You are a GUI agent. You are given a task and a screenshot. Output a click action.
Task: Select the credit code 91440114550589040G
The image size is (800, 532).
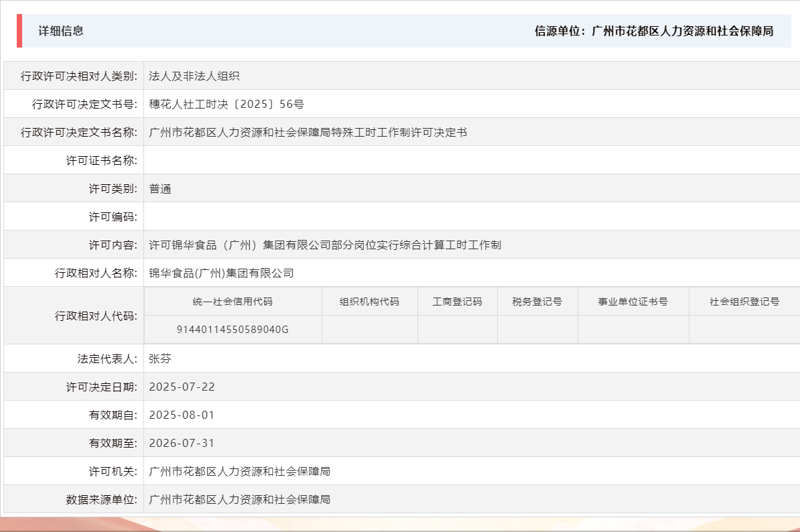click(x=234, y=330)
